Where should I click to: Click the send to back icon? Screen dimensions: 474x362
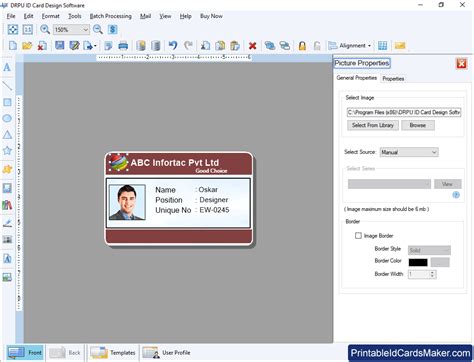click(284, 46)
